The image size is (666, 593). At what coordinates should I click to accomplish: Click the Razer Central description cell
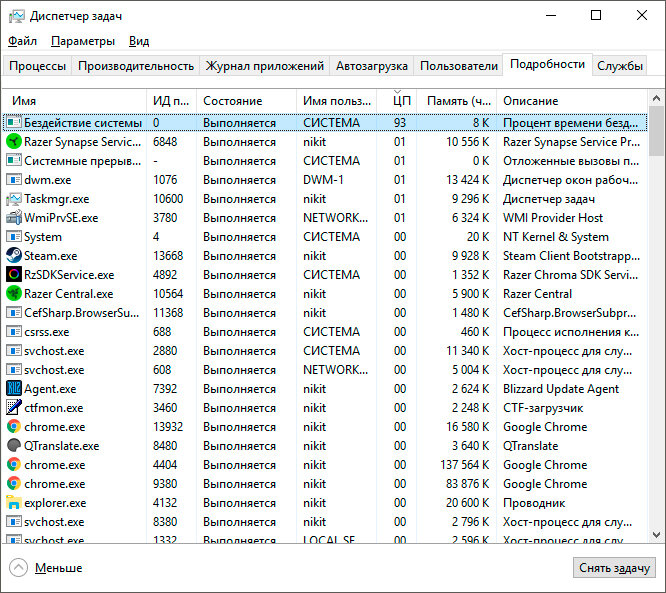click(x=537, y=294)
